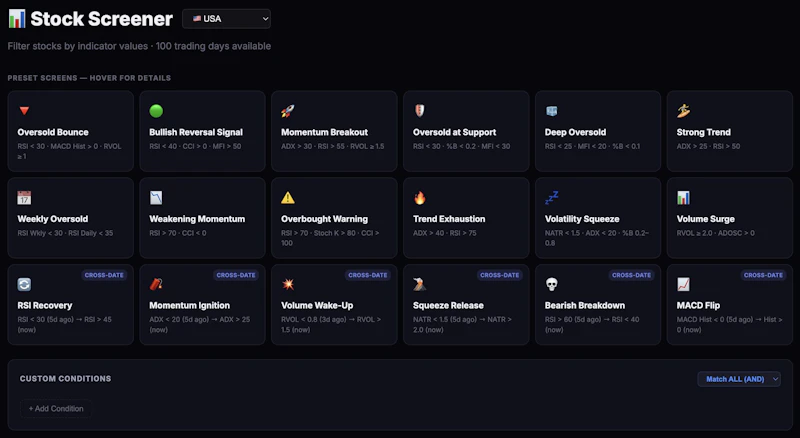
Task: Click 'ADX > 25 · RSI > 50' criteria text
Action: pos(708,146)
